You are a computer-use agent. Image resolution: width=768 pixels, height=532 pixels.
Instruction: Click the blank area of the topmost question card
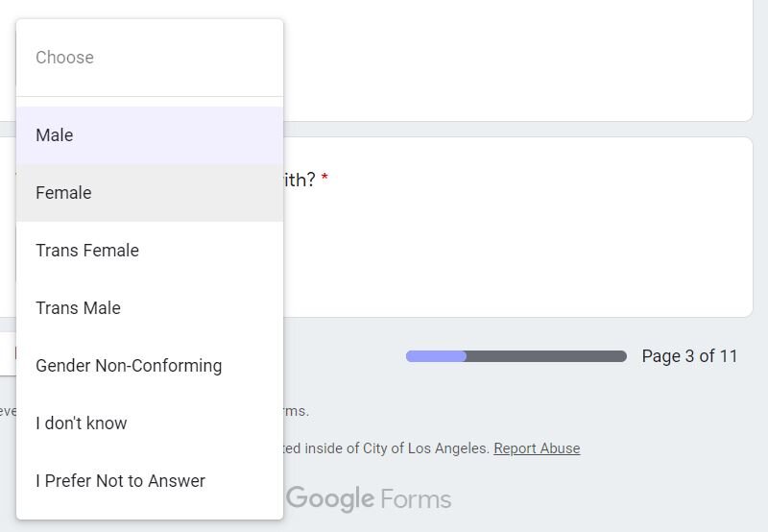pos(518,58)
